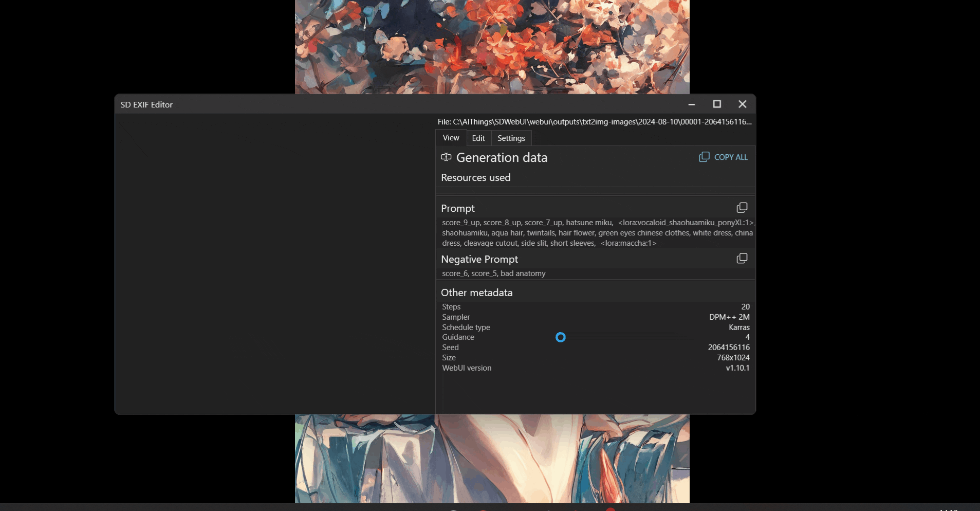Click the Sampler value DPM++ 2M
The height and width of the screenshot is (511, 980).
pos(729,317)
